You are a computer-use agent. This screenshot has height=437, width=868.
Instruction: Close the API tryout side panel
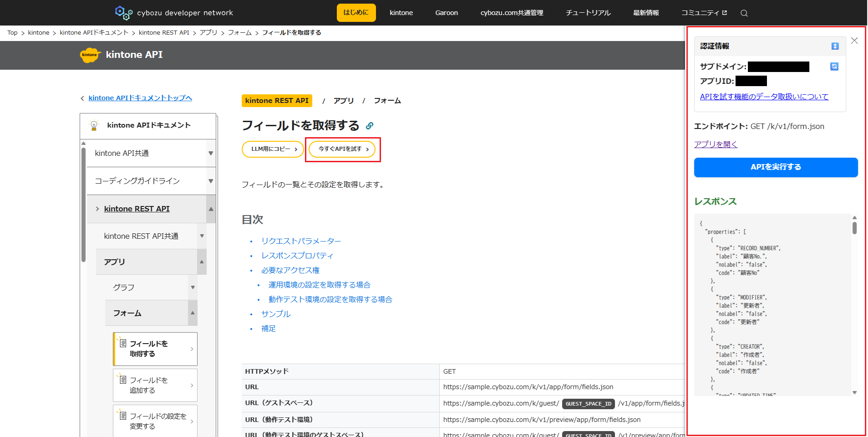point(854,41)
